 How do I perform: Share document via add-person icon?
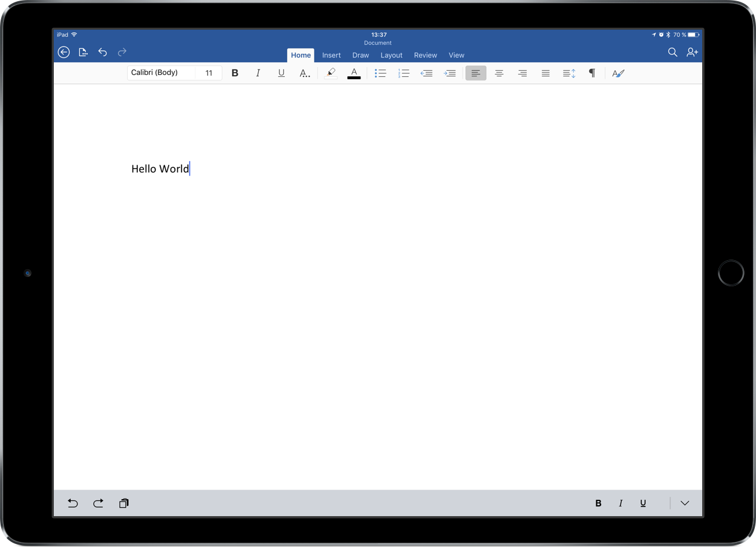pyautogui.click(x=692, y=53)
